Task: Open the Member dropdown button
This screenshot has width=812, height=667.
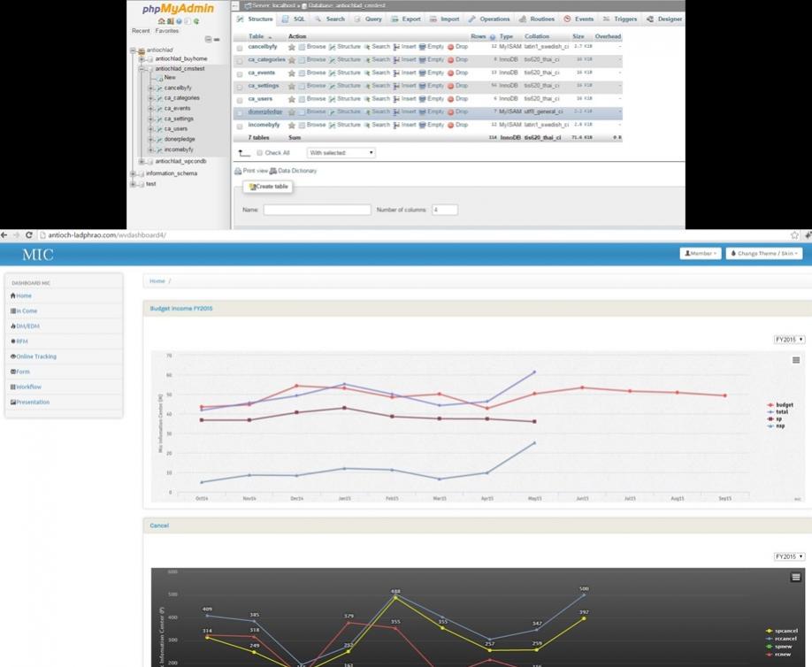Action: point(701,253)
